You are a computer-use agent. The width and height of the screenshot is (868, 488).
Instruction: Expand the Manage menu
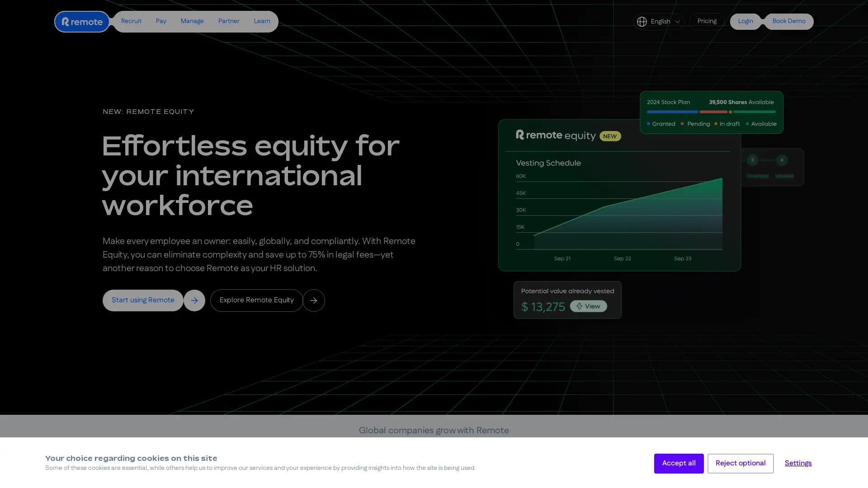tap(192, 21)
